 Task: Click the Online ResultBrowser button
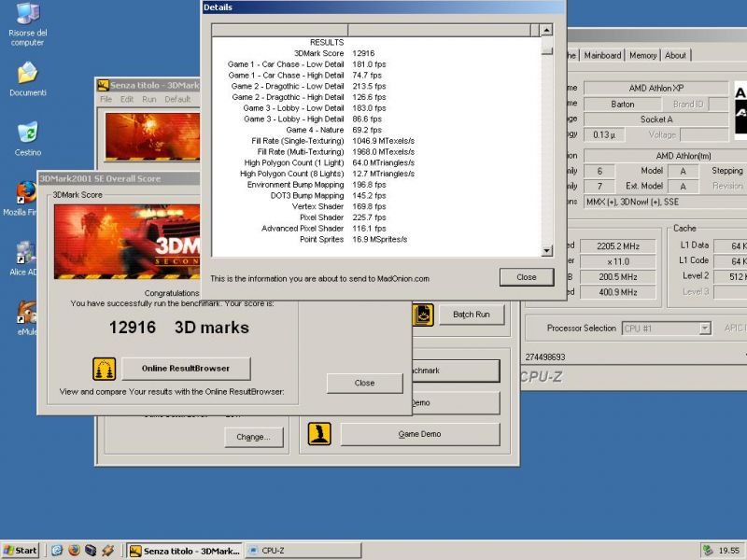186,368
